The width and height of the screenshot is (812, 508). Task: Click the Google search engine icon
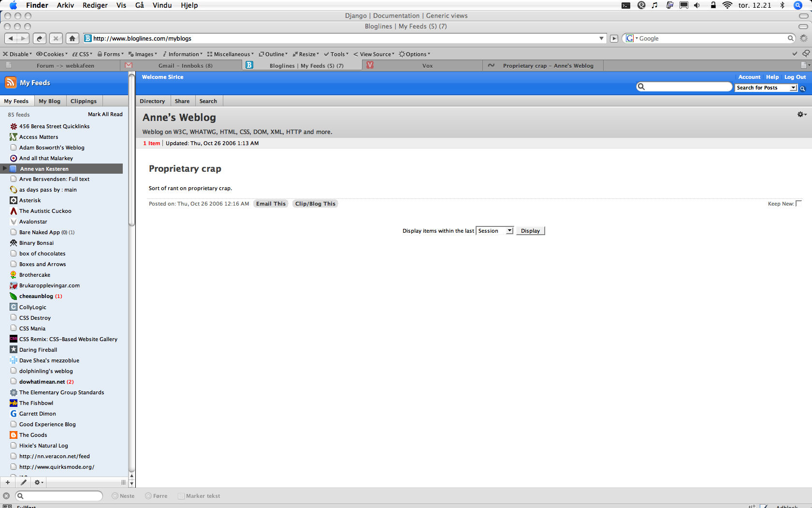pyautogui.click(x=630, y=38)
